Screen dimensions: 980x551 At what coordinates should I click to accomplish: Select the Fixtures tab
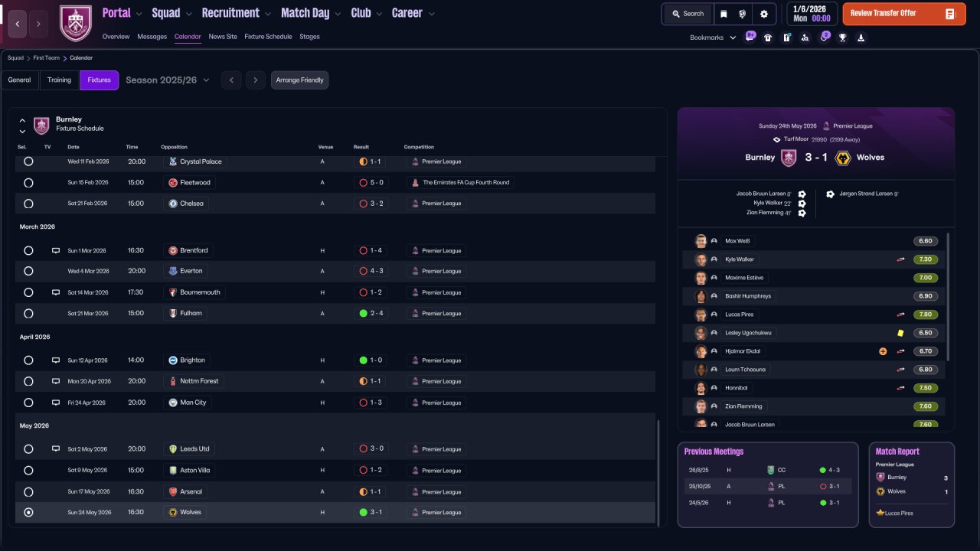point(100,80)
